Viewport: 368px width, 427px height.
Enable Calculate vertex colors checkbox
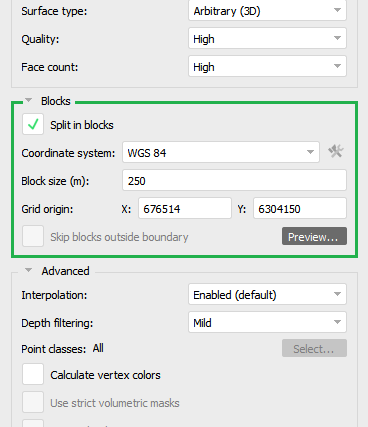(x=33, y=374)
